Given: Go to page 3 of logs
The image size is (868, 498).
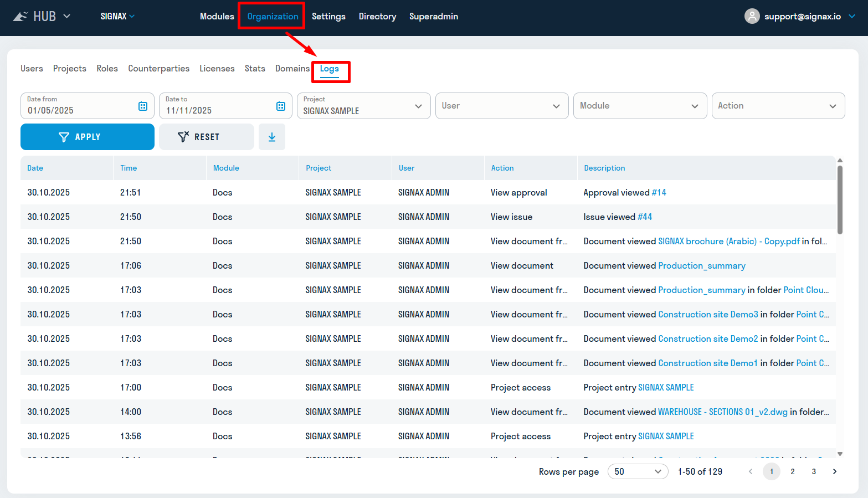Looking at the screenshot, I should (x=814, y=471).
